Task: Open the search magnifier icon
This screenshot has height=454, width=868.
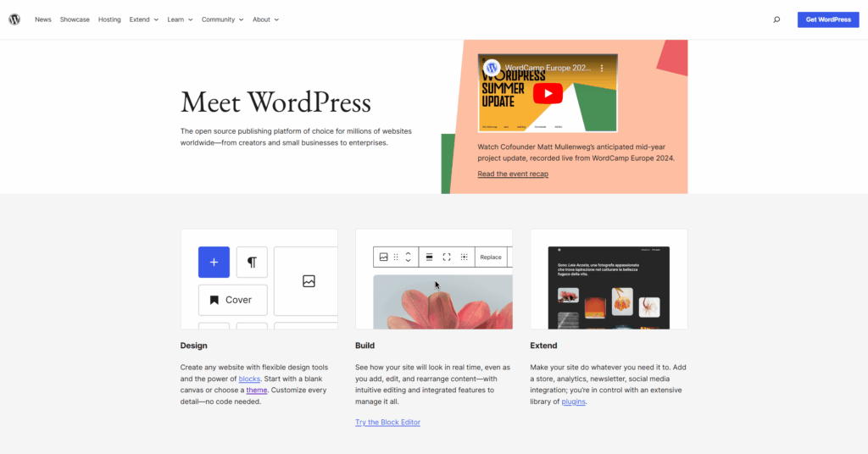Action: tap(776, 19)
